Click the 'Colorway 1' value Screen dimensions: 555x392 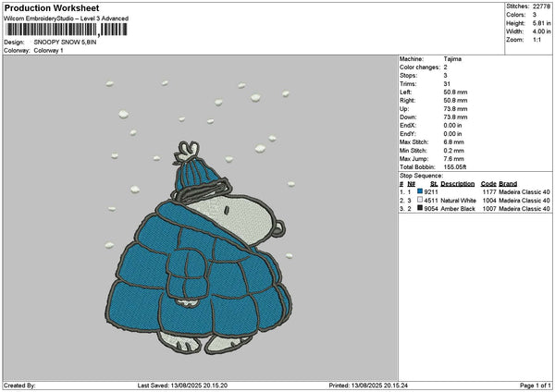click(48, 51)
